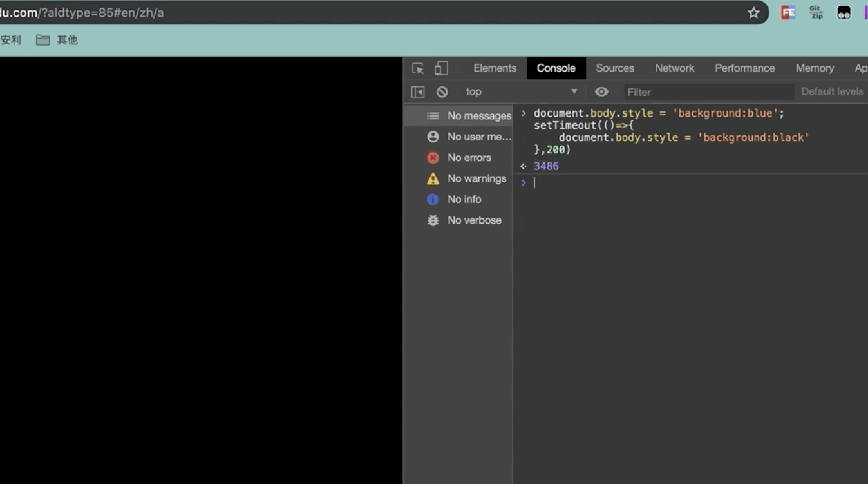The height and width of the screenshot is (487, 868).
Task: Select the Console tab
Action: pos(556,68)
